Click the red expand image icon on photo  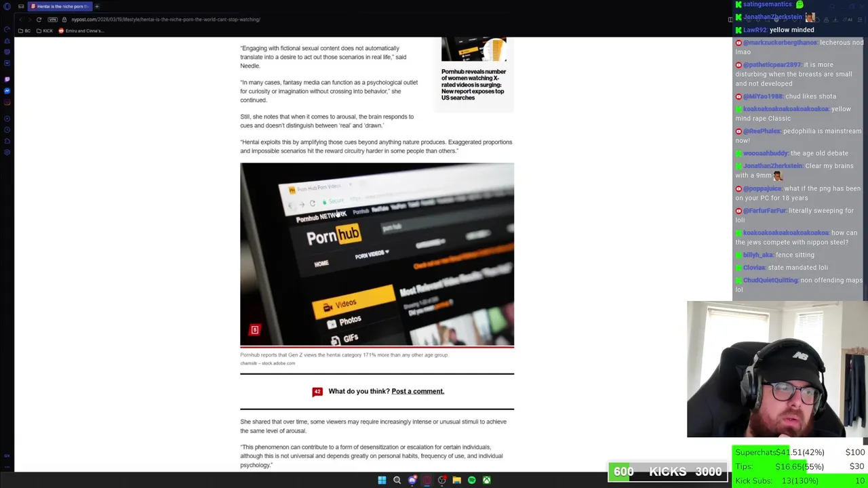pyautogui.click(x=255, y=330)
